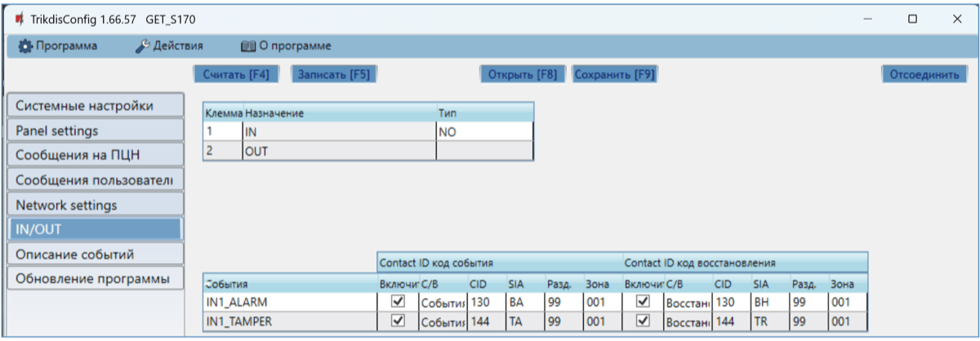Open the Тип dropdown for terminal 1

484,131
